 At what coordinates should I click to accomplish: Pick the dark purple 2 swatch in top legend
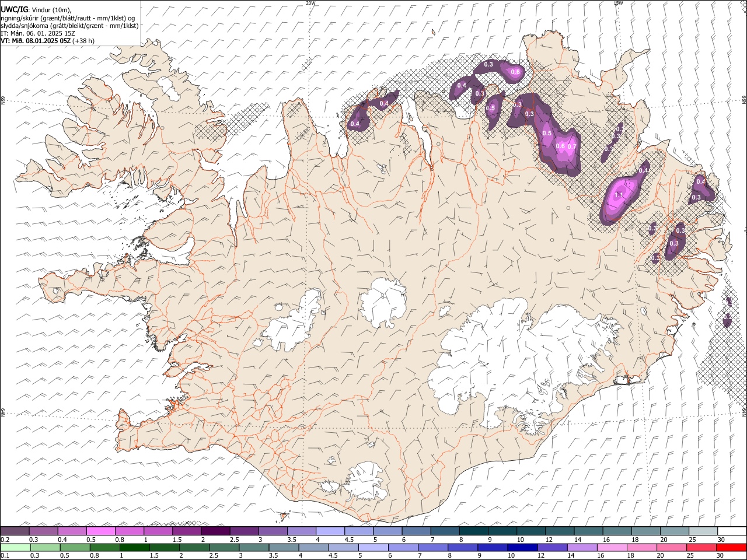coord(215,531)
